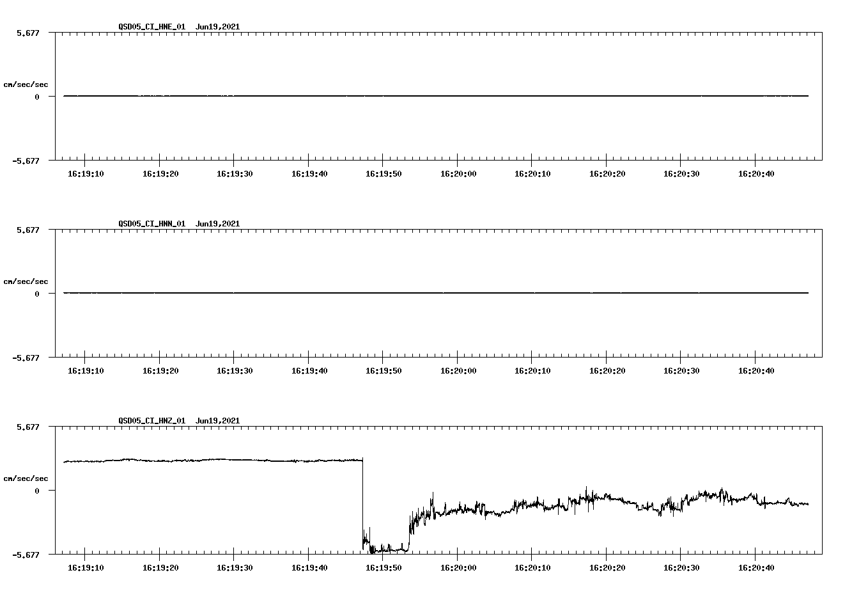Click the QSD05_CI_HNE_01 Jun19,2021 title
868x591 pixels.
click(x=179, y=27)
